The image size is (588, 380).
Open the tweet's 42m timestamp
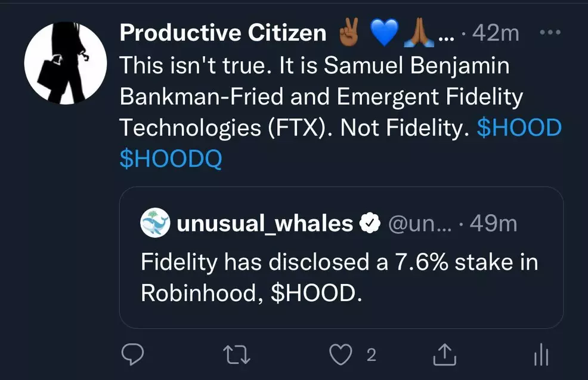pos(495,34)
